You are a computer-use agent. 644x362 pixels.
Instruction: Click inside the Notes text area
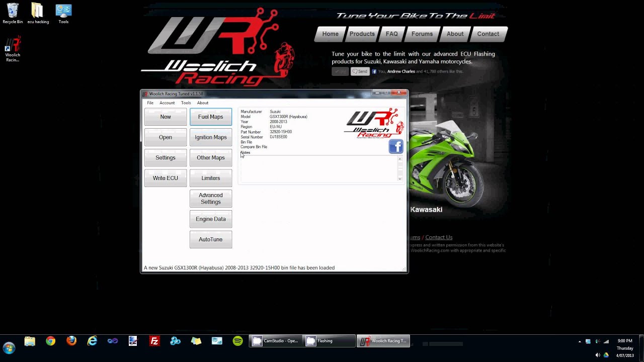point(318,169)
